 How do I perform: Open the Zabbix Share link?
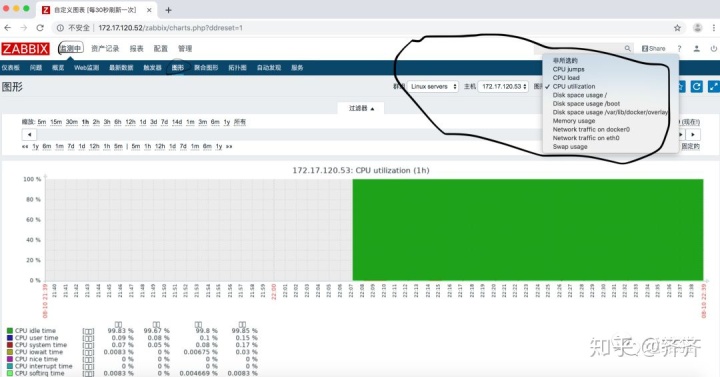653,48
